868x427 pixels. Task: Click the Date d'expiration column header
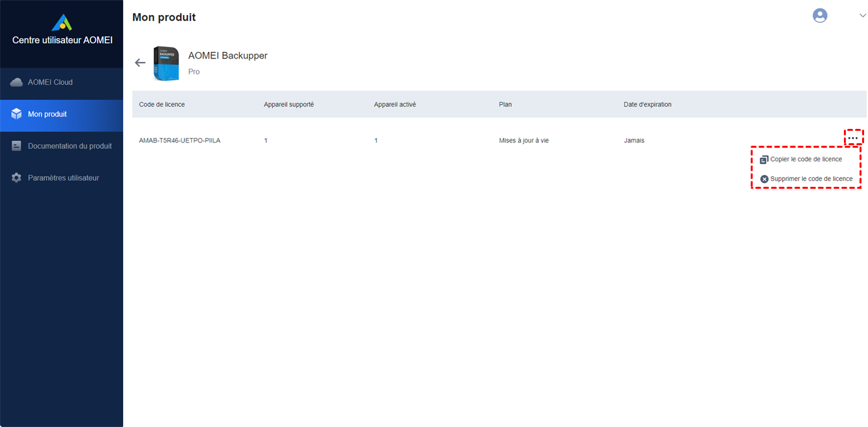pos(648,105)
